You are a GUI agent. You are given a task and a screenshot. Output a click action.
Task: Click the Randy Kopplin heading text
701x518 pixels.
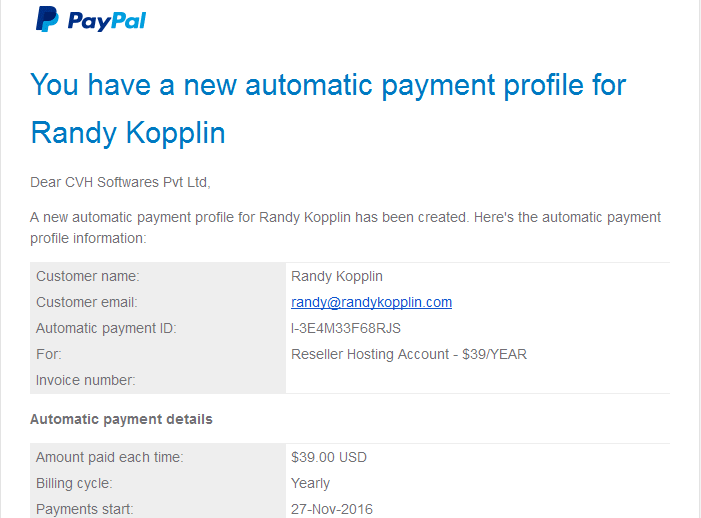click(128, 133)
